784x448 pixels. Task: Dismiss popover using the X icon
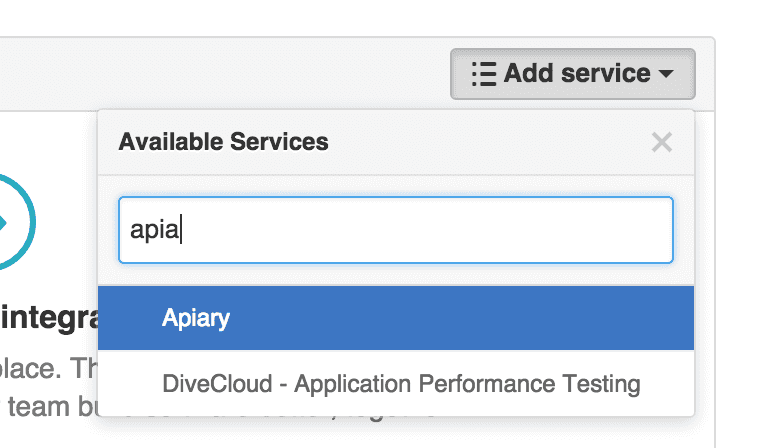[661, 142]
